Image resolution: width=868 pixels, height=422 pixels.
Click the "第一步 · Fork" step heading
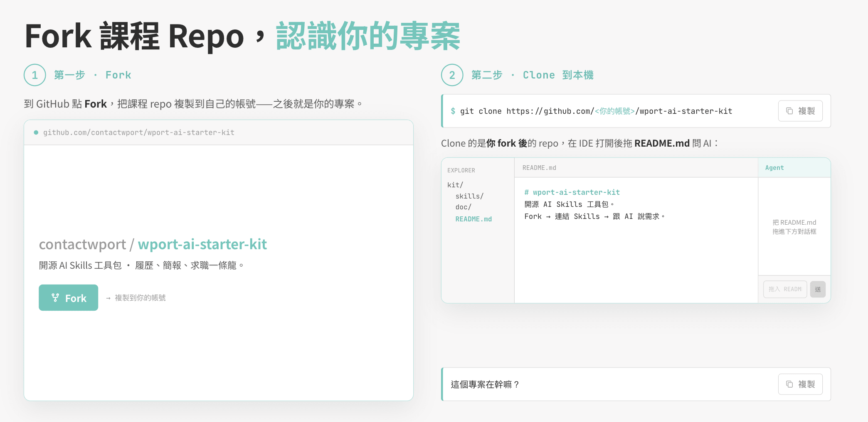pyautogui.click(x=93, y=75)
